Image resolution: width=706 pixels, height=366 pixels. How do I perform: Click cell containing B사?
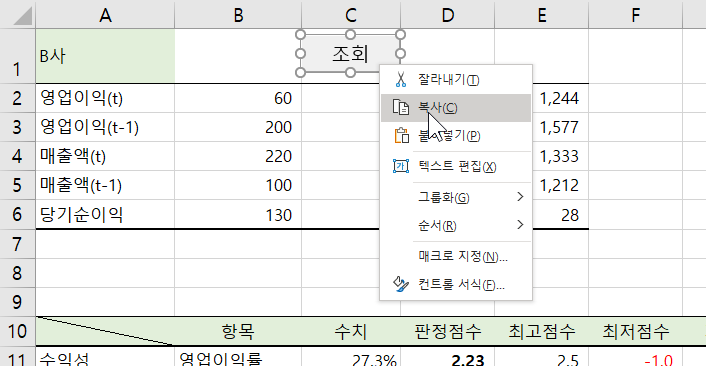point(105,56)
